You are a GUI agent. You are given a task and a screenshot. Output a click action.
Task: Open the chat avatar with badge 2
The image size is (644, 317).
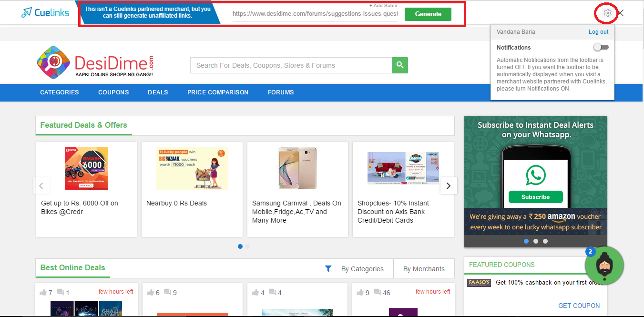click(x=604, y=265)
